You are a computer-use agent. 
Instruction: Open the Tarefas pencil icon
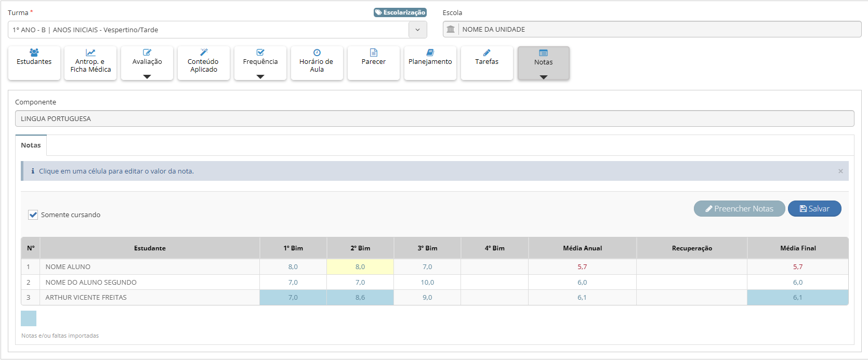pos(487,52)
